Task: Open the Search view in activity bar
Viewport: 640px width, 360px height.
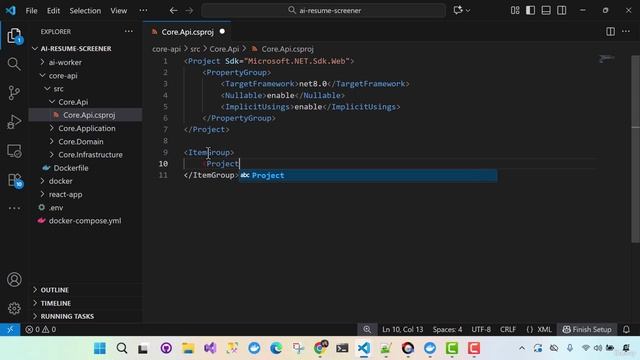Action: click(x=14, y=64)
